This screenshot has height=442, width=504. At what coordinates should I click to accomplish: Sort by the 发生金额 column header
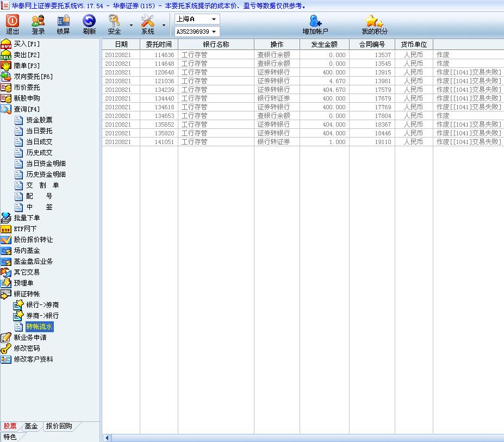(324, 45)
